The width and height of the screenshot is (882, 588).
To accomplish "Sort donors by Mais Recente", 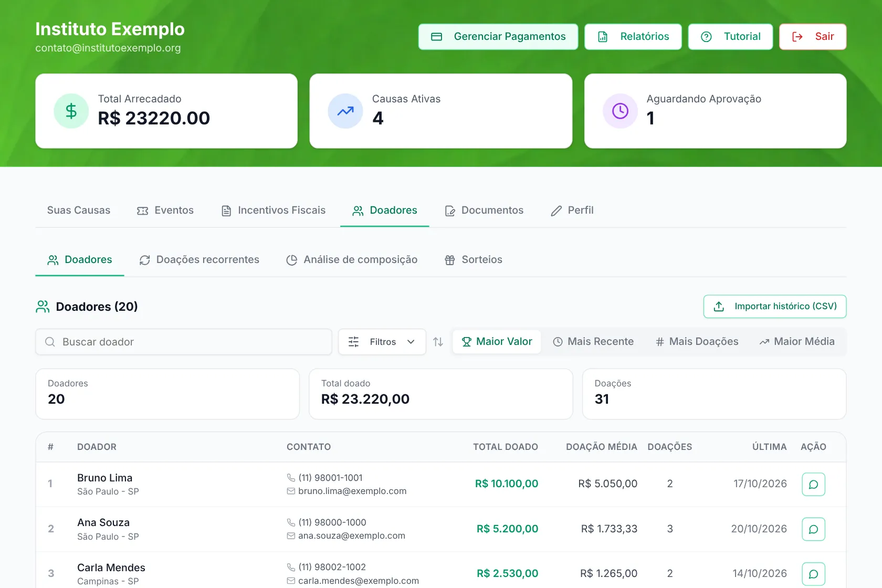I will click(x=593, y=342).
